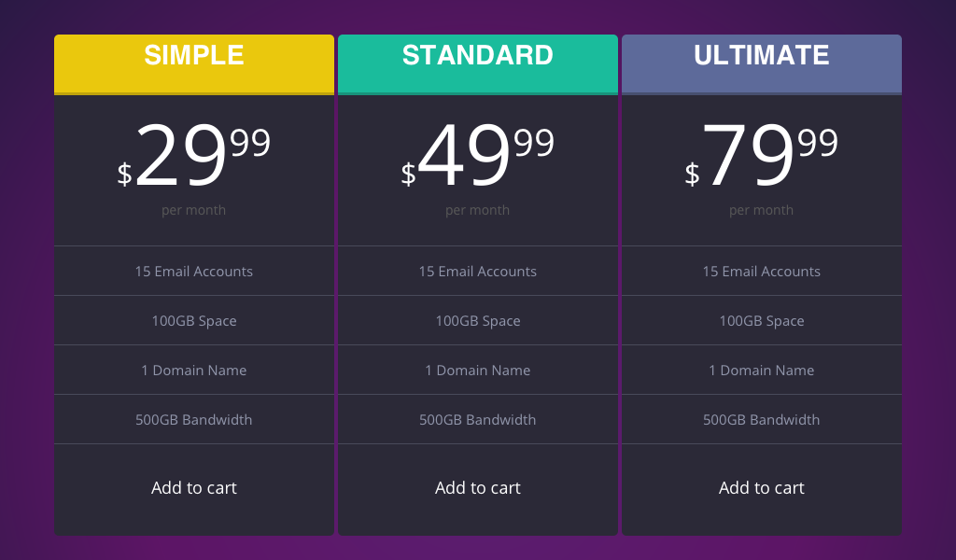Add the Simple plan to cart
The width and height of the screenshot is (956, 560).
coord(194,487)
